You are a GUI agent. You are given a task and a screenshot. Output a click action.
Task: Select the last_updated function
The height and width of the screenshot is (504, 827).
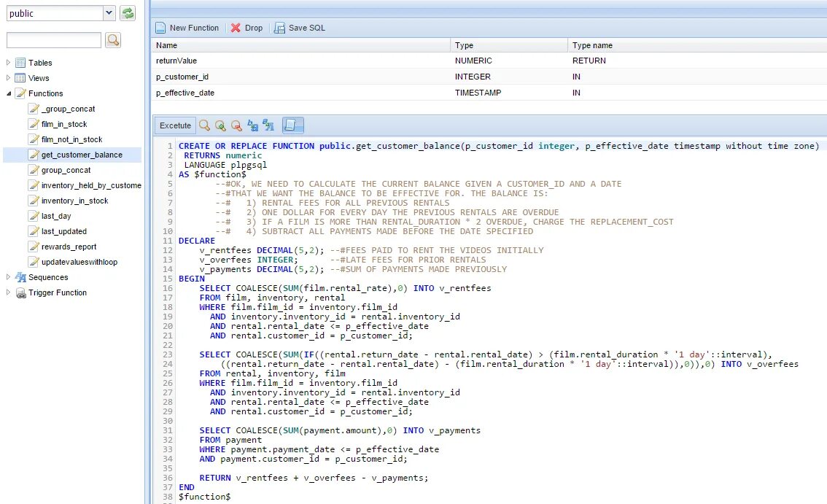[64, 231]
